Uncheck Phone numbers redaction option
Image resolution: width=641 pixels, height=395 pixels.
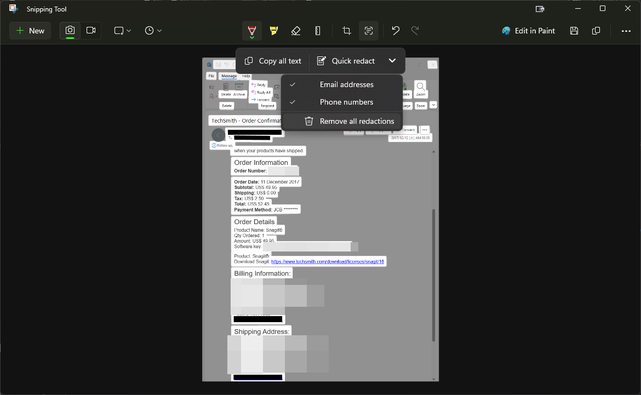[x=342, y=102]
